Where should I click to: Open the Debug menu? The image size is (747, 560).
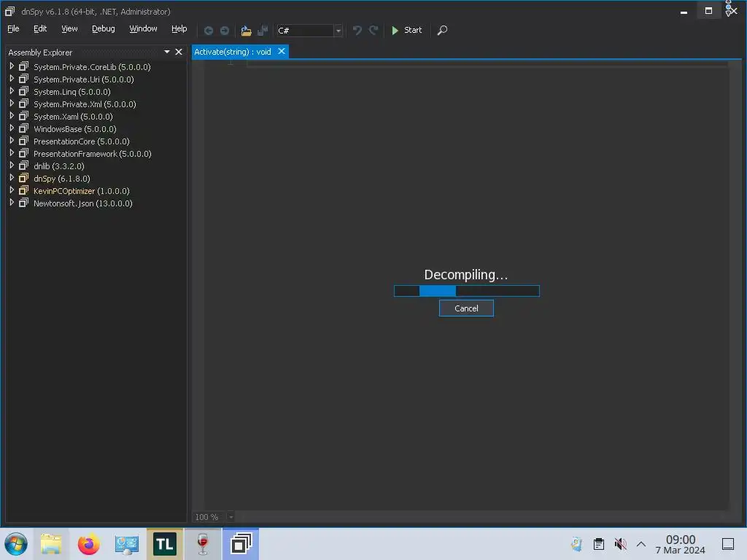tap(104, 28)
